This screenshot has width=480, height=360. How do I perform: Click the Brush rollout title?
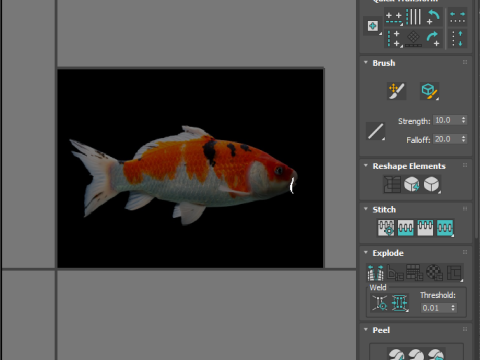click(x=384, y=63)
